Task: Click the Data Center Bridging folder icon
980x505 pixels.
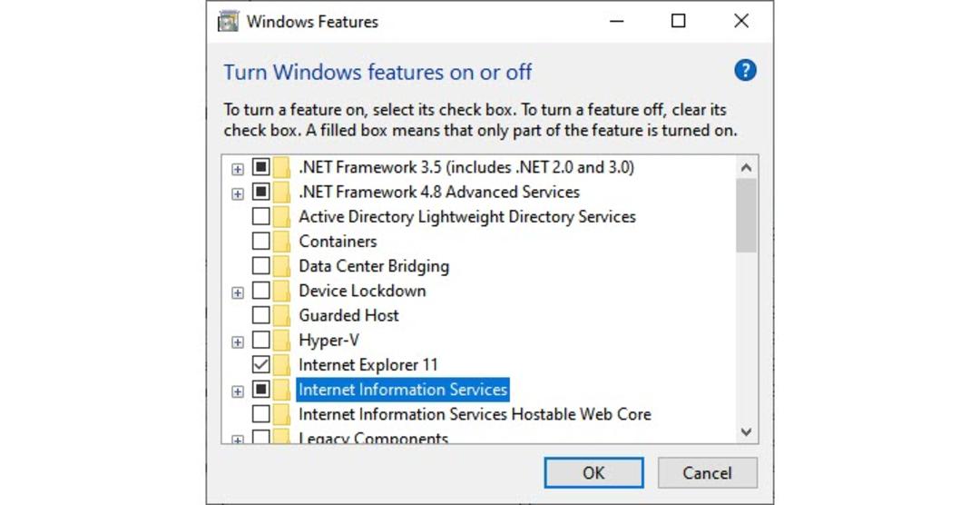Action: pyautogui.click(x=282, y=266)
